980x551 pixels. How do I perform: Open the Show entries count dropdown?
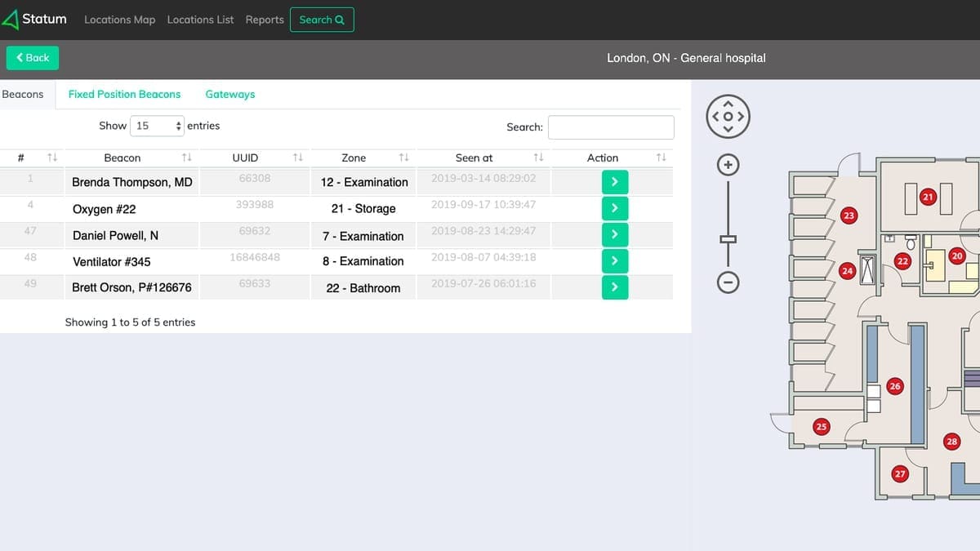158,126
